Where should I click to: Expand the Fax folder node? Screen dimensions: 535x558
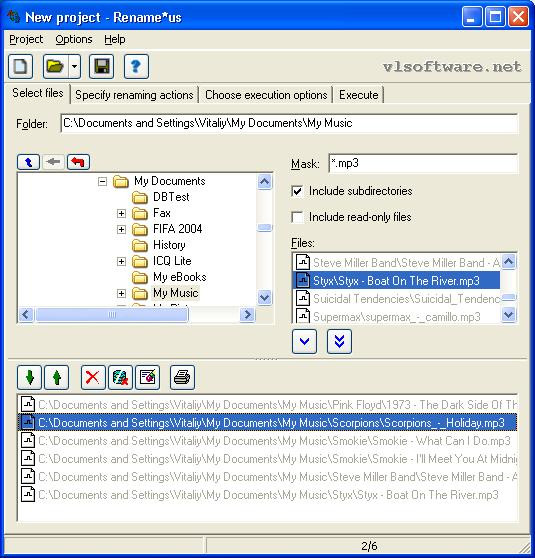click(121, 214)
